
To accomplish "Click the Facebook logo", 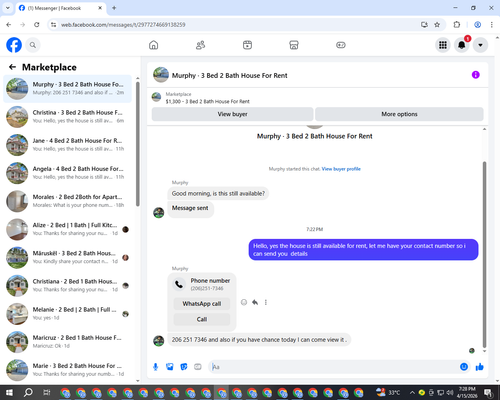I will tap(14, 45).
